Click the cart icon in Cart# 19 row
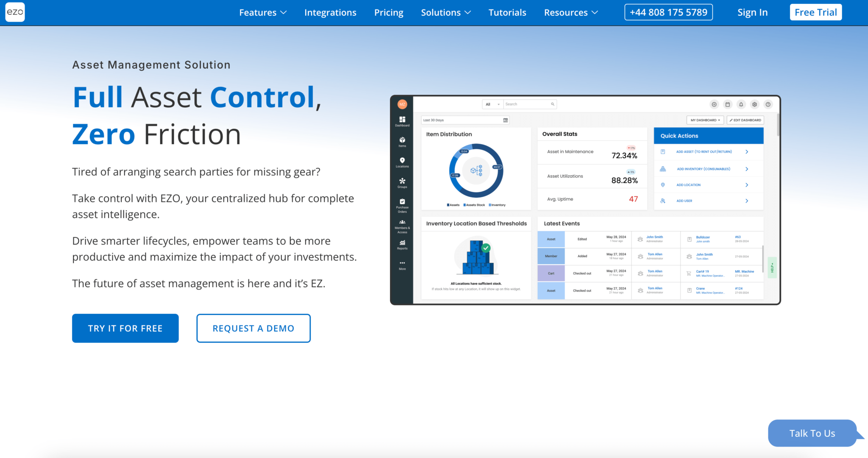868x458 pixels. (689, 274)
